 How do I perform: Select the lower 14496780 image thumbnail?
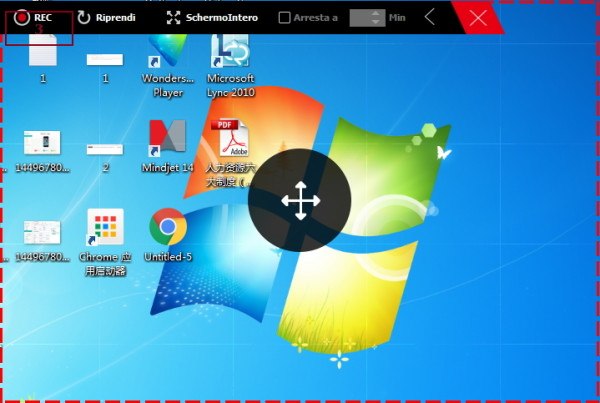coord(42,232)
